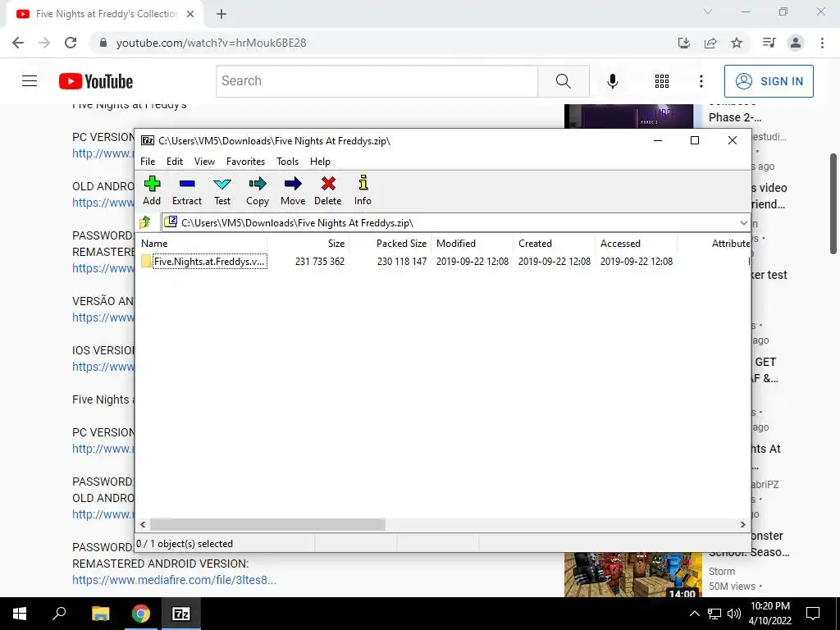Screen dimensions: 840x630
Task: Click the left arrow of 7-Zip horizontal scrollbar
Action: [143, 524]
